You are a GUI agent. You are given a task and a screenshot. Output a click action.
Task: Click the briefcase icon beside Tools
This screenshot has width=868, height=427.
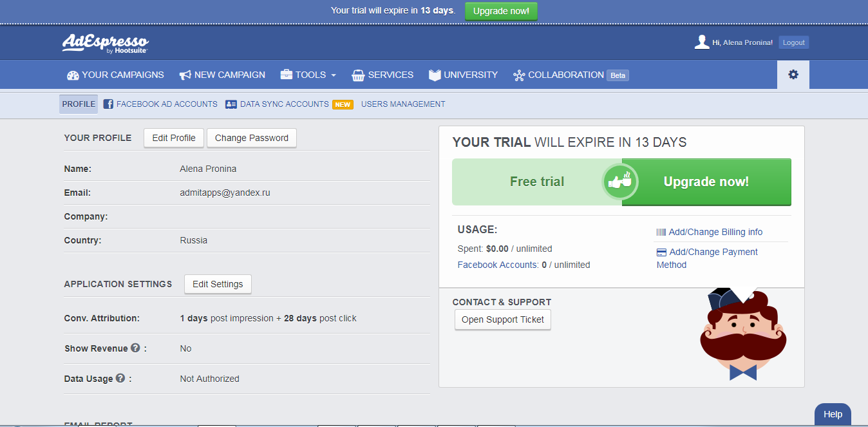tap(287, 75)
